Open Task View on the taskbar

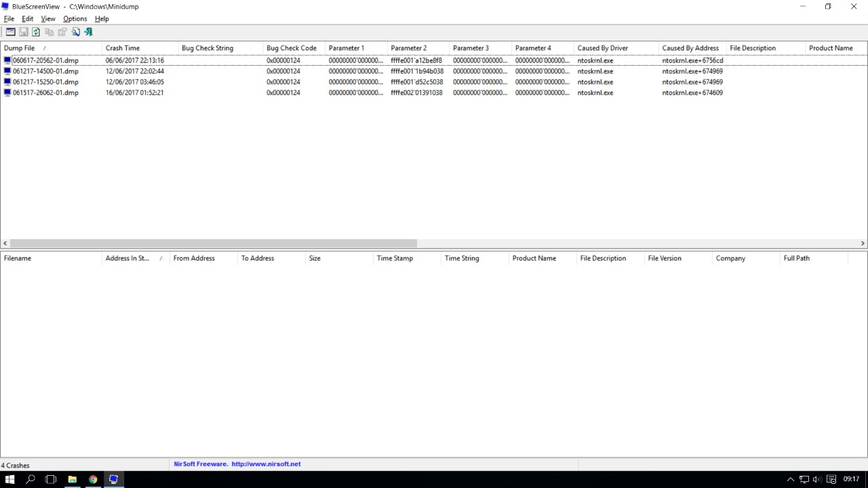(51, 479)
